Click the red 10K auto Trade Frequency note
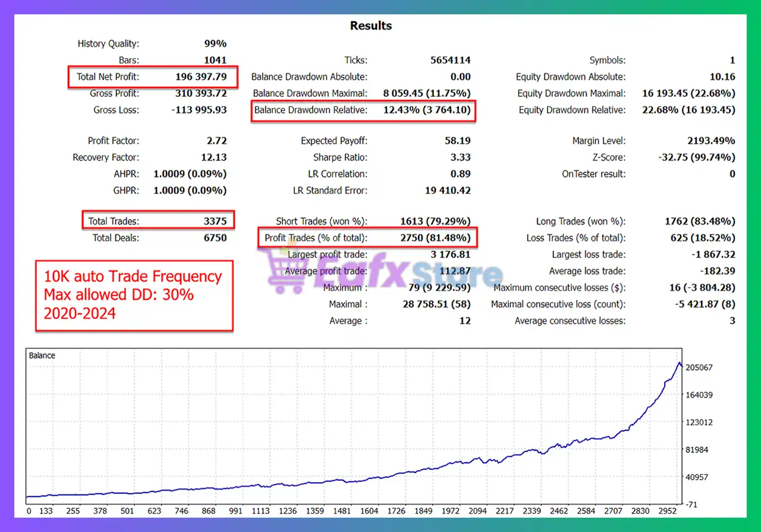The image size is (761, 532). coord(134,294)
